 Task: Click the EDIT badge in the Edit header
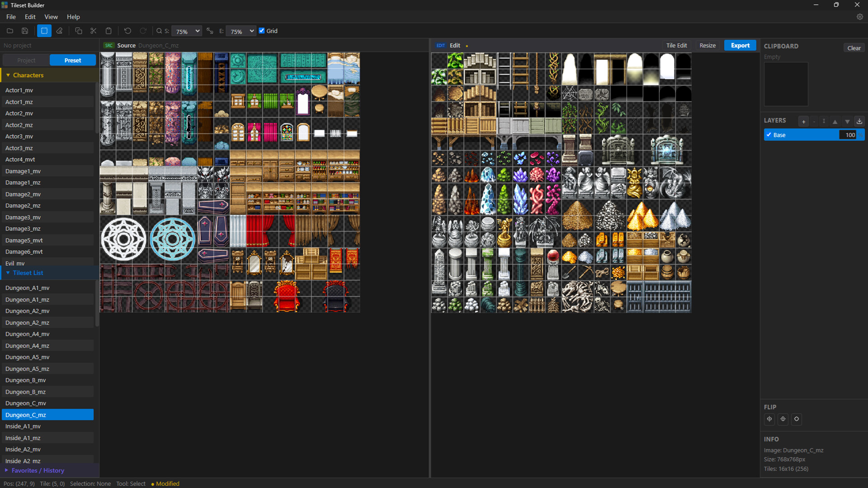[441, 45]
